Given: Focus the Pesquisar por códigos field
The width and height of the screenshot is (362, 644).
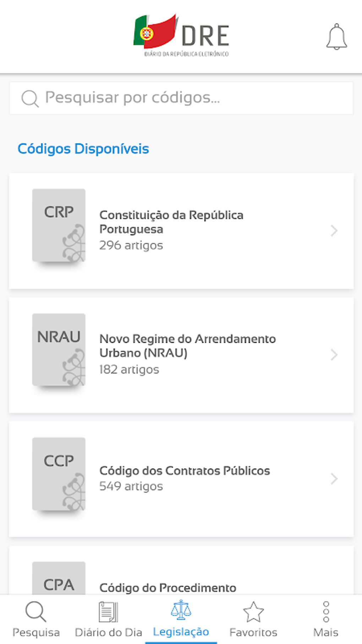Looking at the screenshot, I should point(181,98).
